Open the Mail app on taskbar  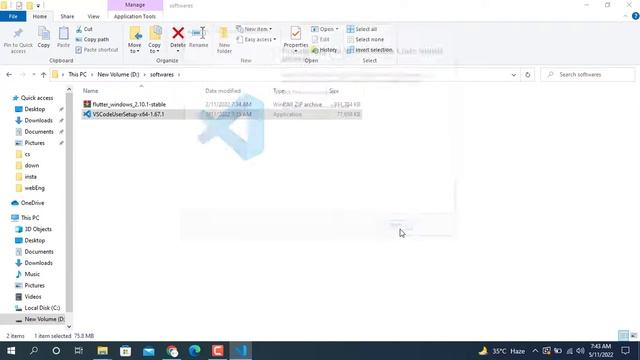(x=149, y=351)
